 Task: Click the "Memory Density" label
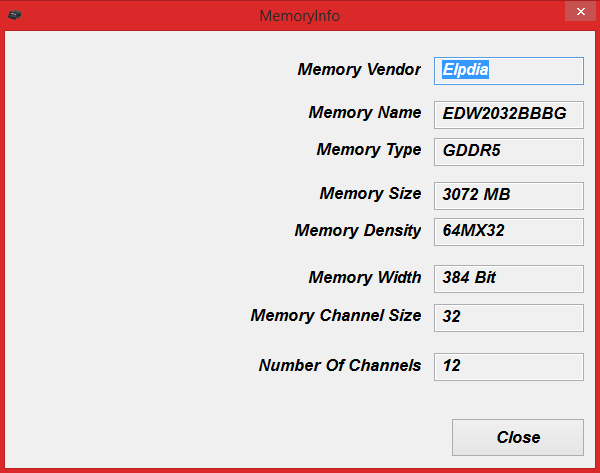(357, 231)
